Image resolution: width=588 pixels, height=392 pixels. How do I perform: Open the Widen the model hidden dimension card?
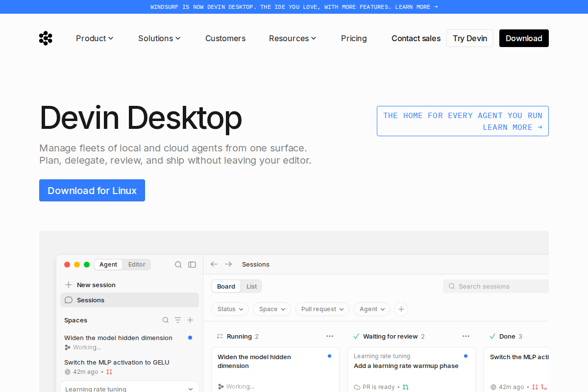coord(275,369)
